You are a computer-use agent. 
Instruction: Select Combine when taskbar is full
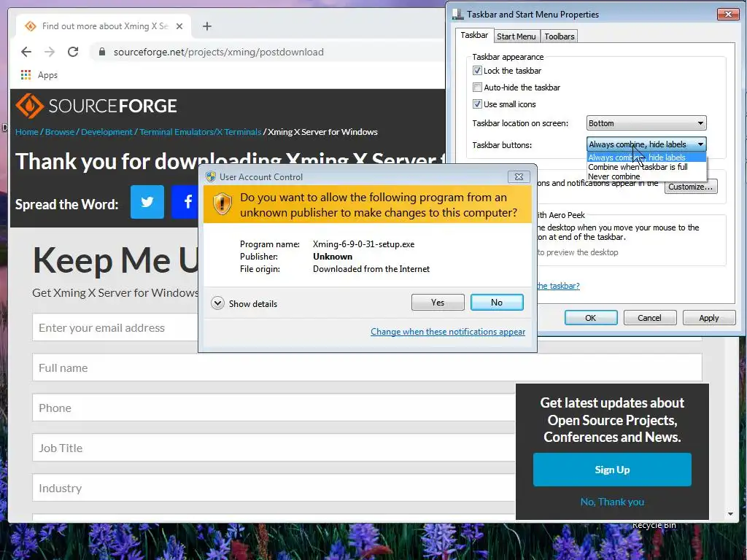[646, 167]
